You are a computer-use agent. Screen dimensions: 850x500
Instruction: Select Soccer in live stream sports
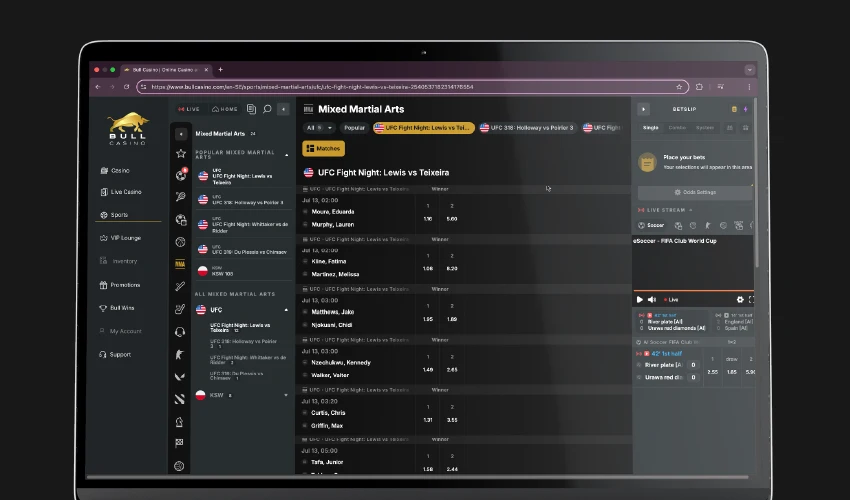(651, 225)
